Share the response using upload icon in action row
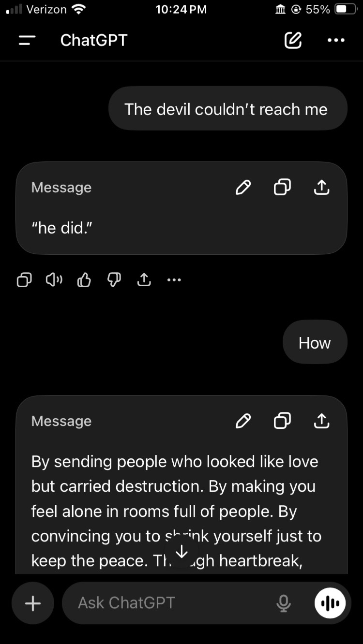The image size is (363, 644). pyautogui.click(x=144, y=279)
